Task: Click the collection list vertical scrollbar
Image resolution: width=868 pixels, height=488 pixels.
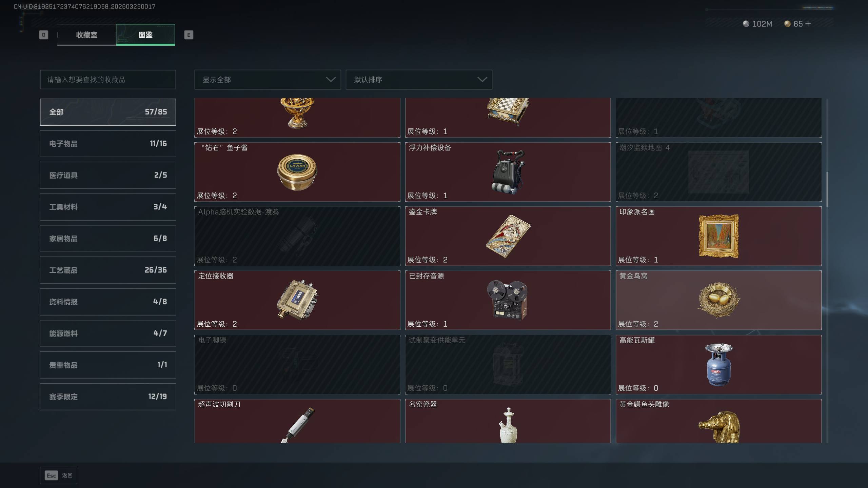Action: (827, 189)
